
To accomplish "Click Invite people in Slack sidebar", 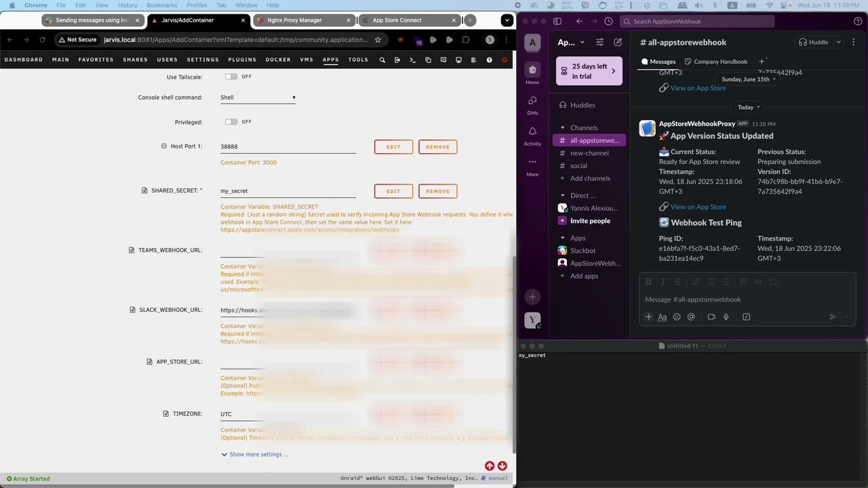I will [589, 221].
